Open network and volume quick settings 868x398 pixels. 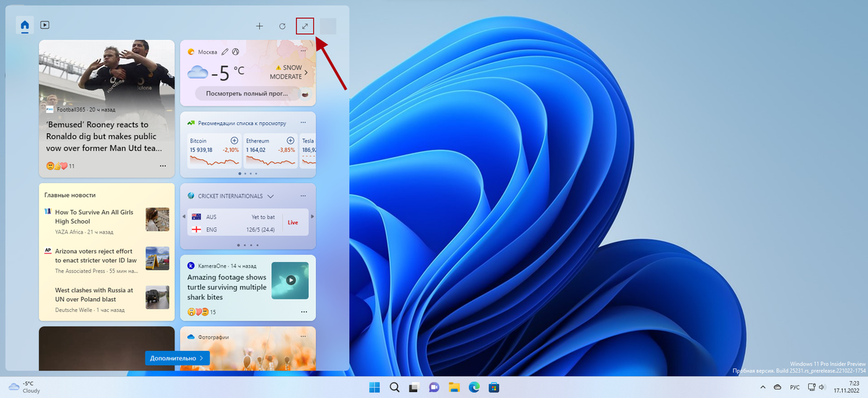click(819, 387)
